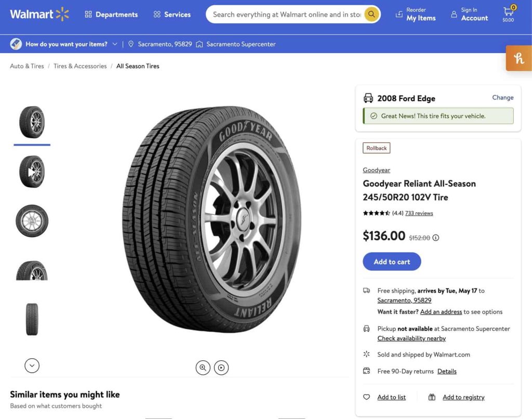Click the registry icon beside Add to registry
Screen dimensions: 532x419
431,397
